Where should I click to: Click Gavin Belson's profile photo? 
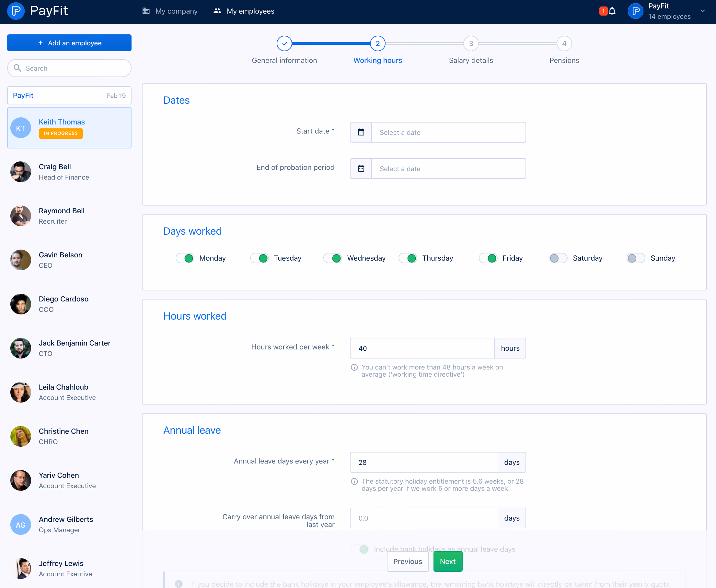click(21, 260)
